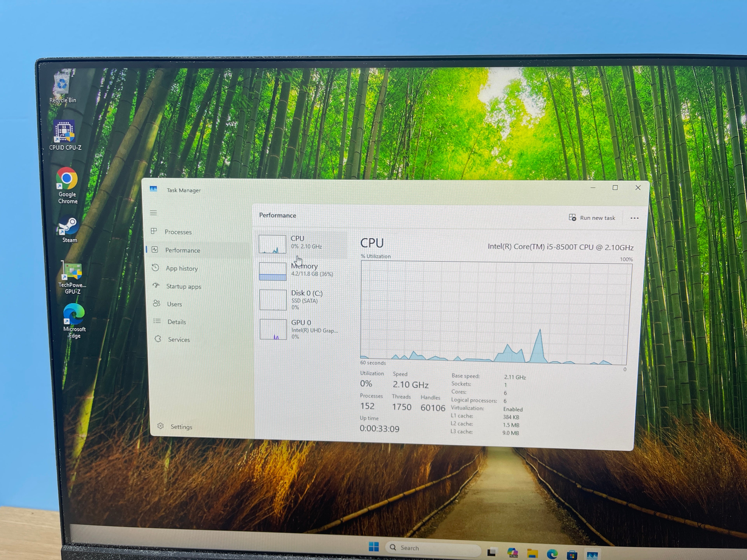Open the Details page label
Image resolution: width=747 pixels, height=560 pixels.
pos(177,322)
